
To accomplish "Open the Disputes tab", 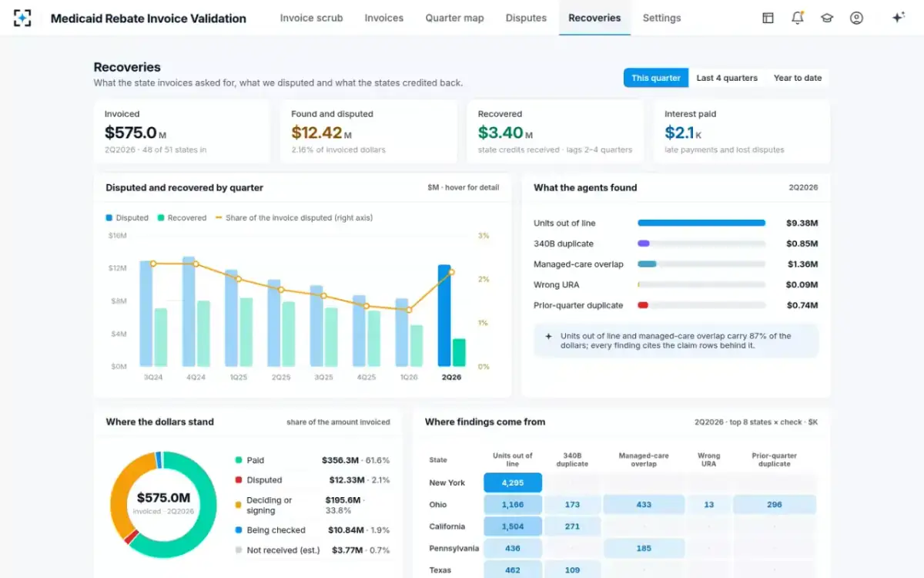I will (x=526, y=18).
